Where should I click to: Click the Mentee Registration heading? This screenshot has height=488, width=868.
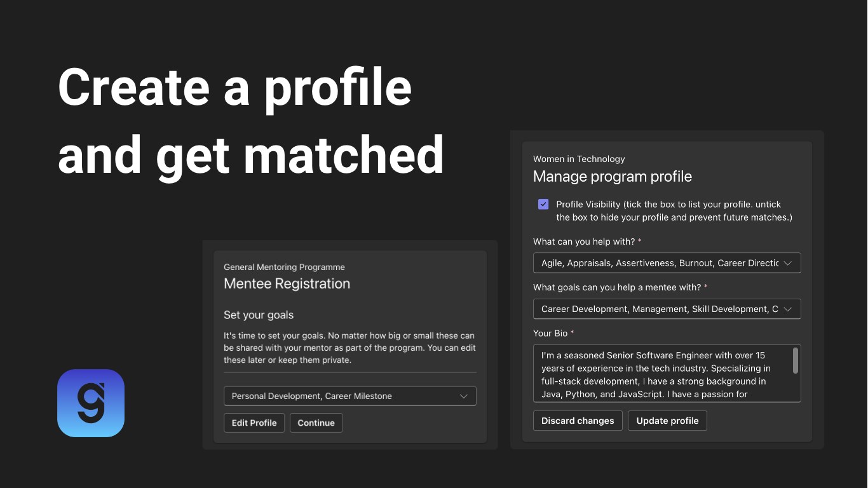click(287, 283)
